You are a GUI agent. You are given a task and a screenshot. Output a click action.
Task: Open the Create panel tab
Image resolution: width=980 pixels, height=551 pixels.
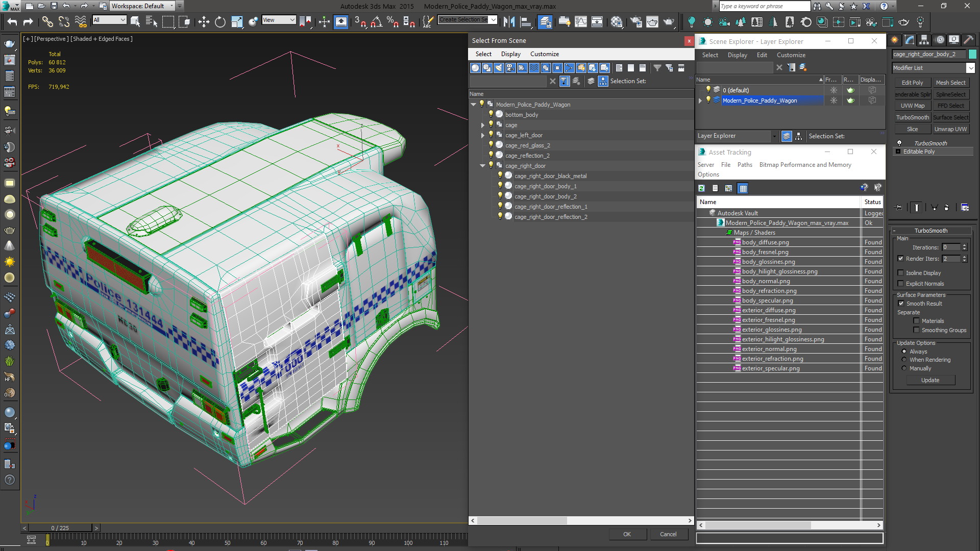[x=895, y=40]
